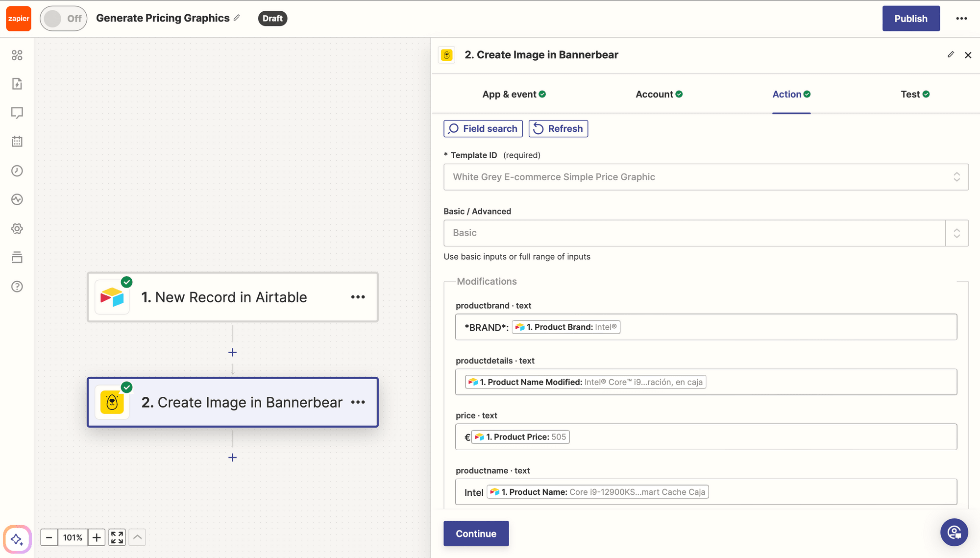Image resolution: width=980 pixels, height=558 pixels.
Task: Open the status monitoring icon in sidebar
Action: (x=17, y=199)
